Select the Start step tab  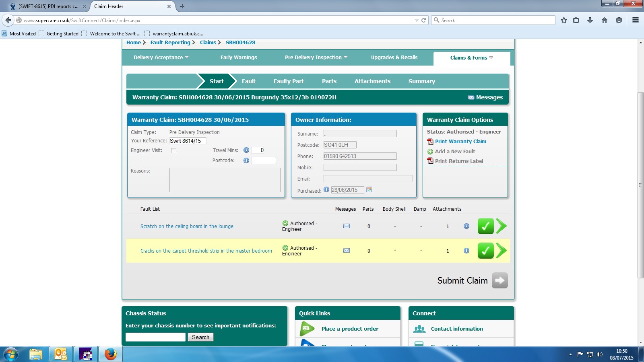click(x=217, y=81)
